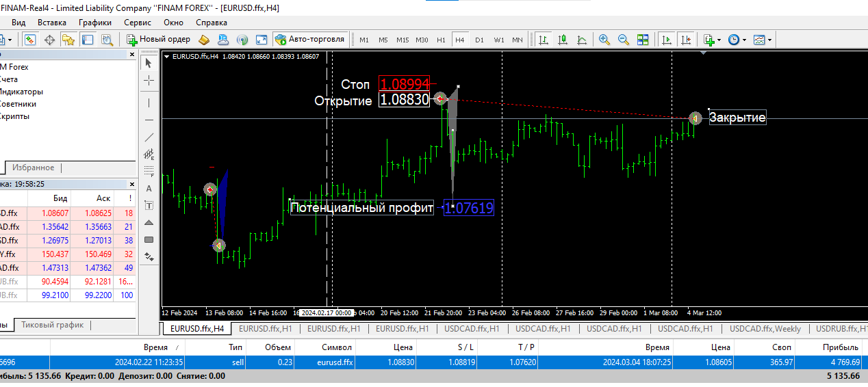Toggle chart shift icon

pos(686,40)
